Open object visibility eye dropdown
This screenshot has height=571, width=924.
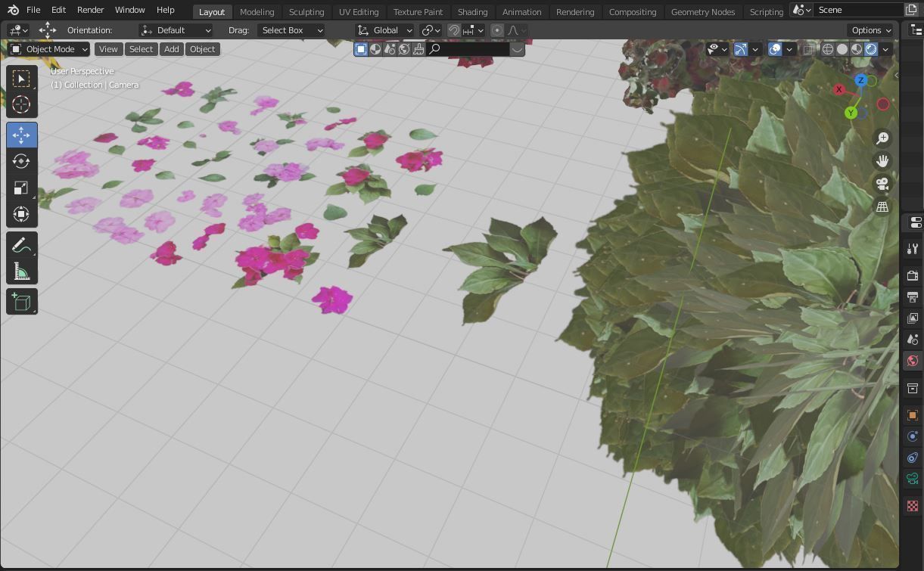(x=717, y=49)
